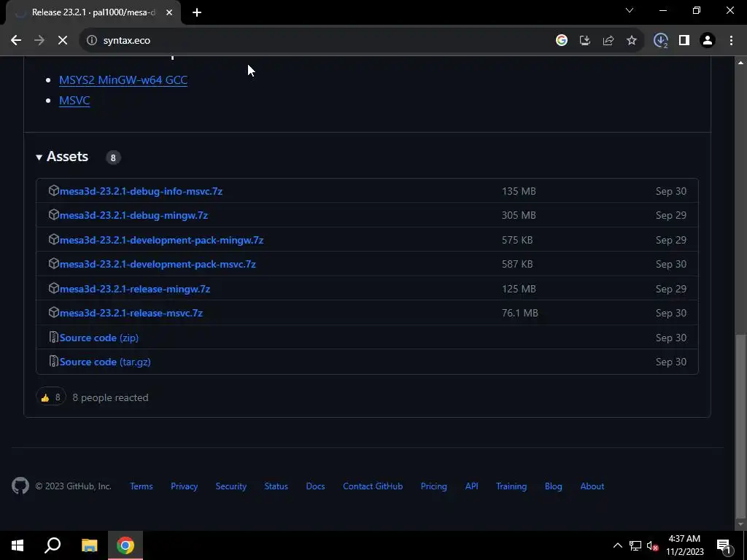Screen dimensions: 747x560
Task: Show hidden system tray icons chevron
Action: click(617, 545)
